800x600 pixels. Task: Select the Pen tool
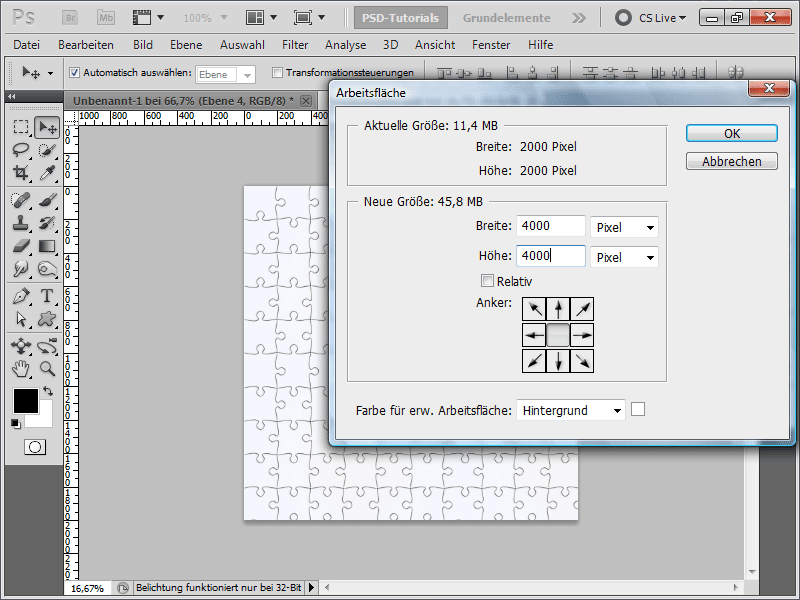point(20,296)
